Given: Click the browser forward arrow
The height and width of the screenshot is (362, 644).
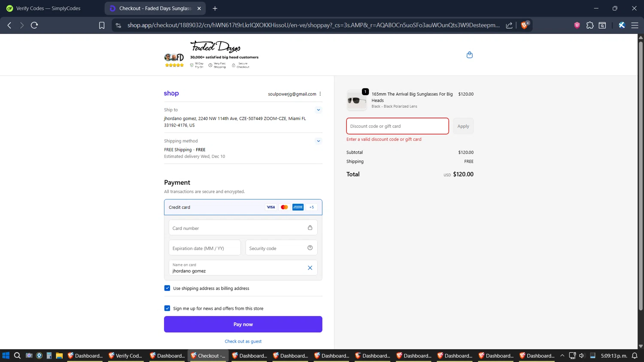Looking at the screenshot, I should 22,25.
